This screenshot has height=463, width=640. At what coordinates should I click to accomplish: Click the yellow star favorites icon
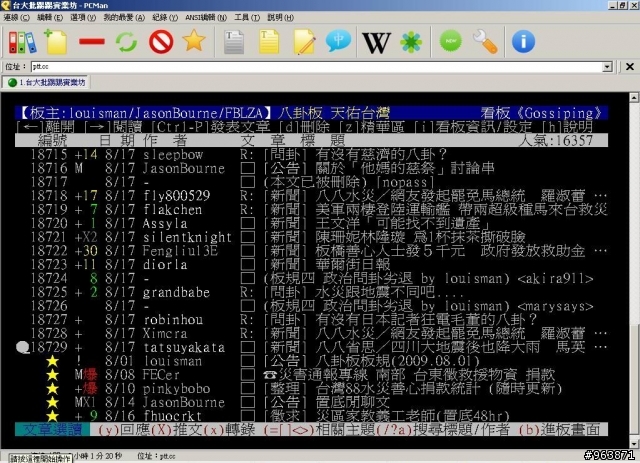point(194,40)
